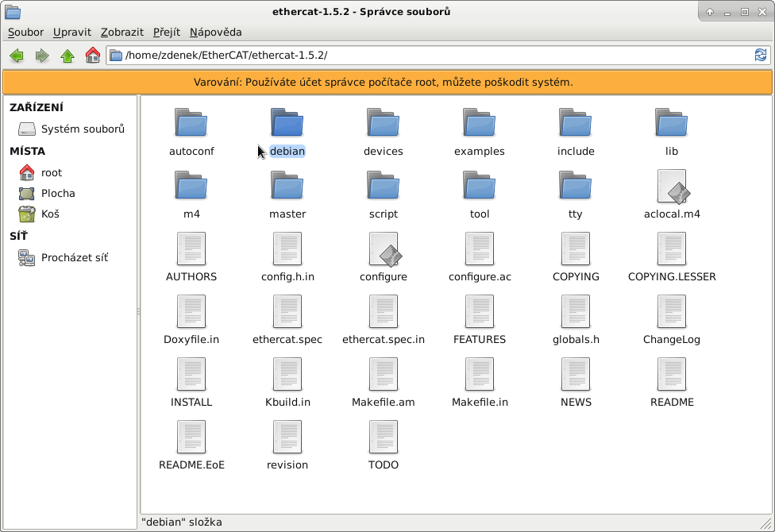Select the Makefile.am file
Image resolution: width=775 pixels, height=532 pixels.
point(384,375)
